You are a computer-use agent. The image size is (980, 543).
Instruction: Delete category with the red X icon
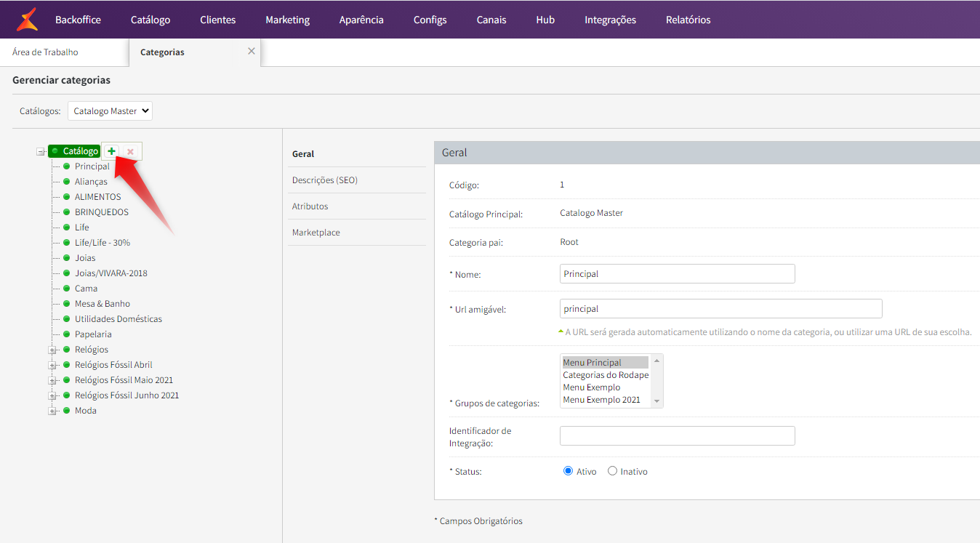pyautogui.click(x=130, y=151)
